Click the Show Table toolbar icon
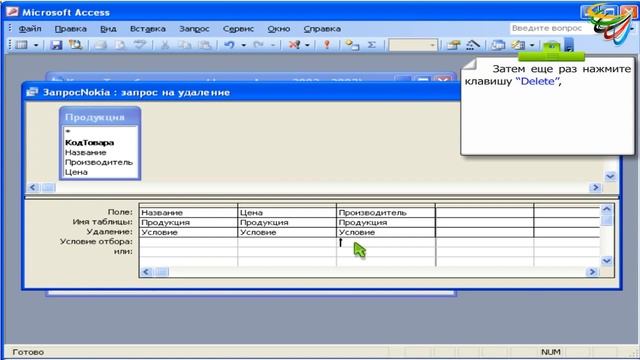This screenshot has height=360, width=640. pos(352,45)
